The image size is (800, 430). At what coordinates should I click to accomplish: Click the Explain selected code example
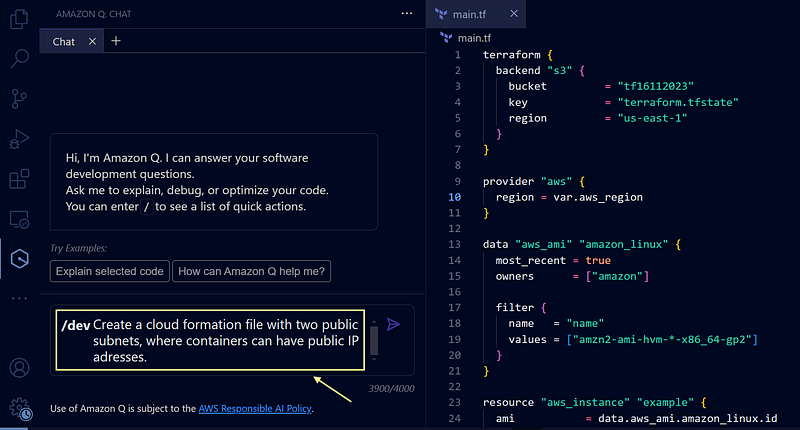tap(110, 271)
